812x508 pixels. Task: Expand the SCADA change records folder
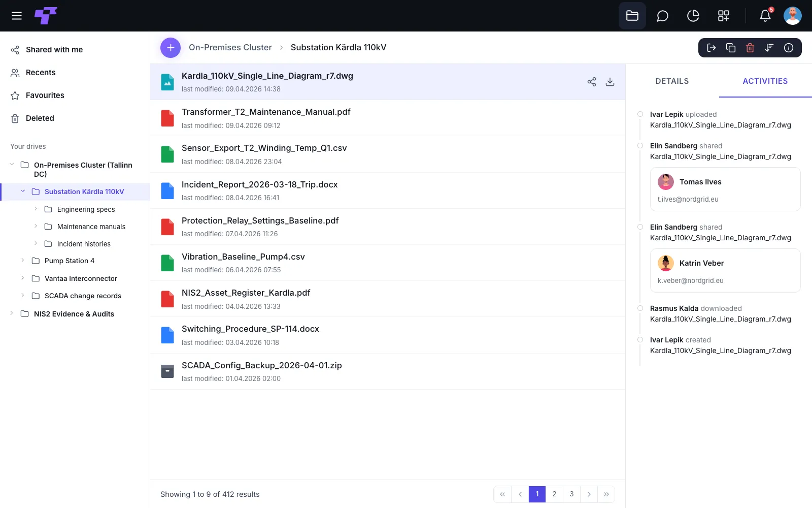(x=23, y=295)
